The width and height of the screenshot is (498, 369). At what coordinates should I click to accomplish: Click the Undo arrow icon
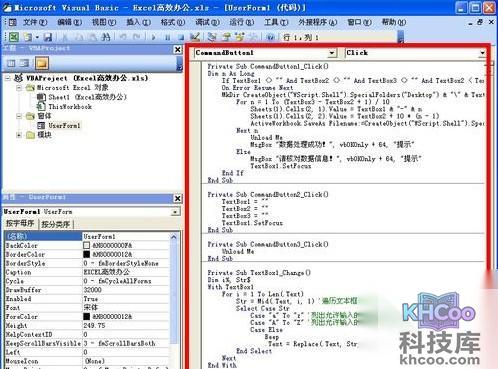[123, 37]
